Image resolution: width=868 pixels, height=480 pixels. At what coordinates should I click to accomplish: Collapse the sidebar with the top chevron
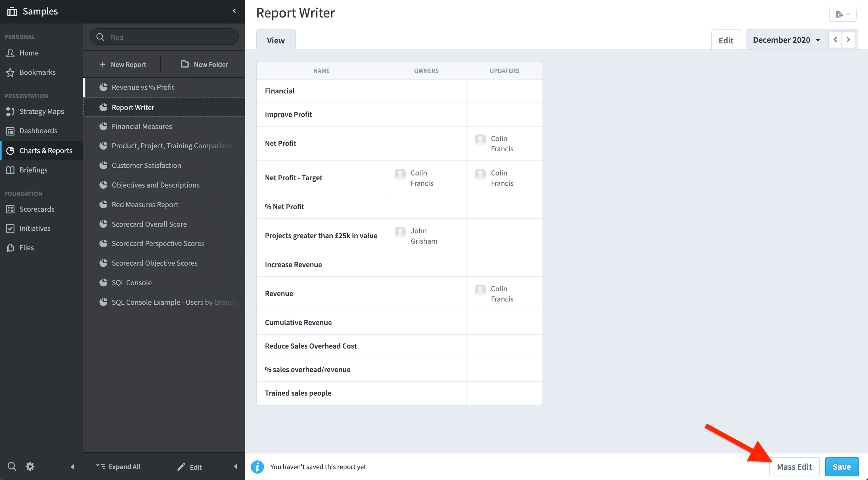click(234, 11)
